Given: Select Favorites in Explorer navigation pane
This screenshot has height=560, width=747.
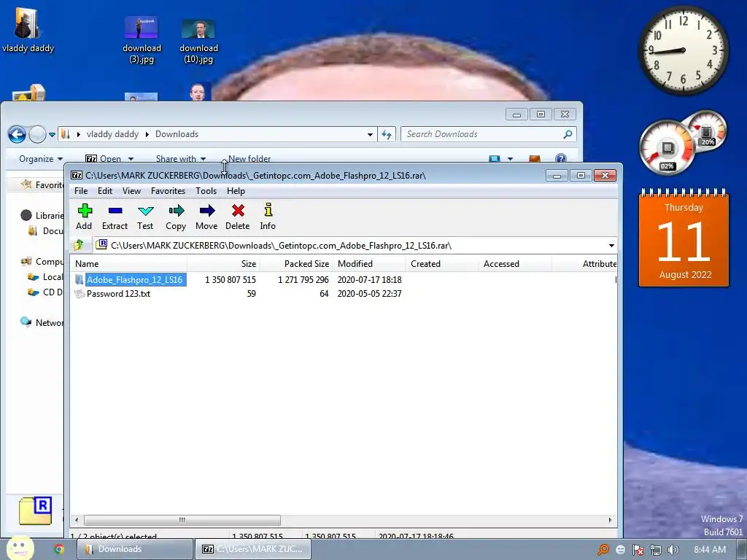Looking at the screenshot, I should 43,184.
